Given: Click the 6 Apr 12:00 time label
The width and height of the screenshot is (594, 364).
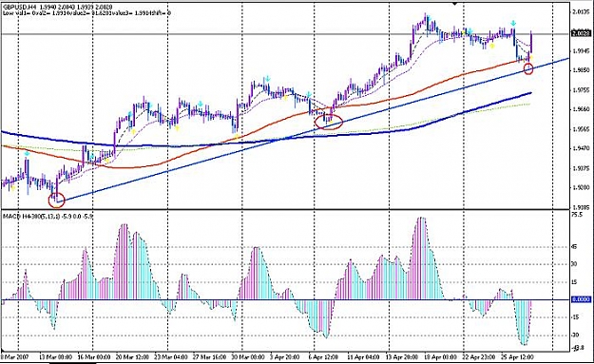Looking at the screenshot, I should [x=324, y=357].
